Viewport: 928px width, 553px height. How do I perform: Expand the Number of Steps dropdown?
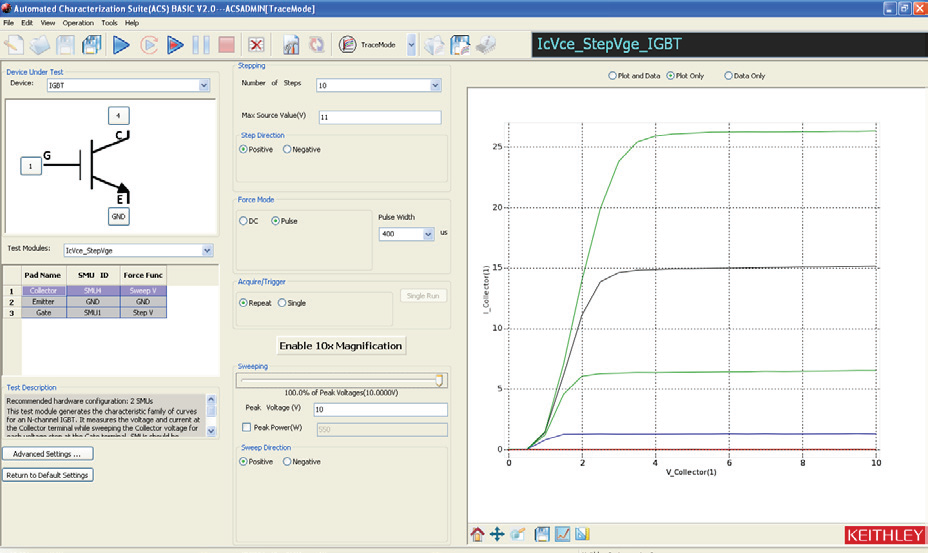click(435, 86)
